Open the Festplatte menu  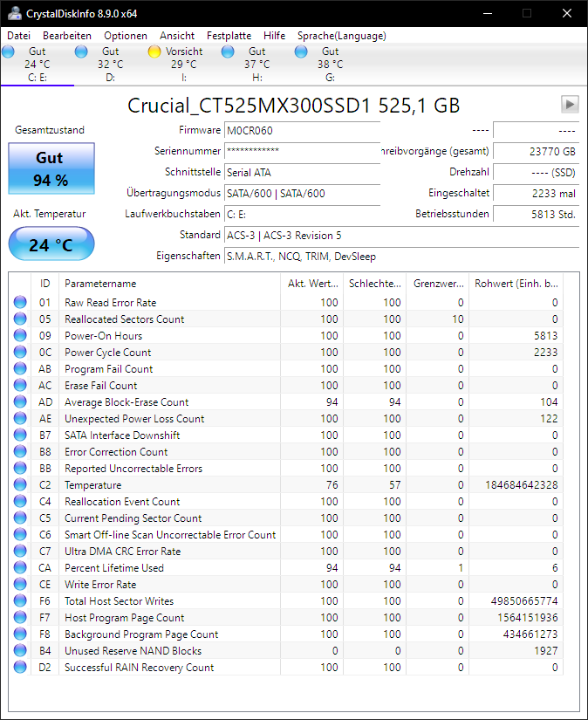[229, 36]
